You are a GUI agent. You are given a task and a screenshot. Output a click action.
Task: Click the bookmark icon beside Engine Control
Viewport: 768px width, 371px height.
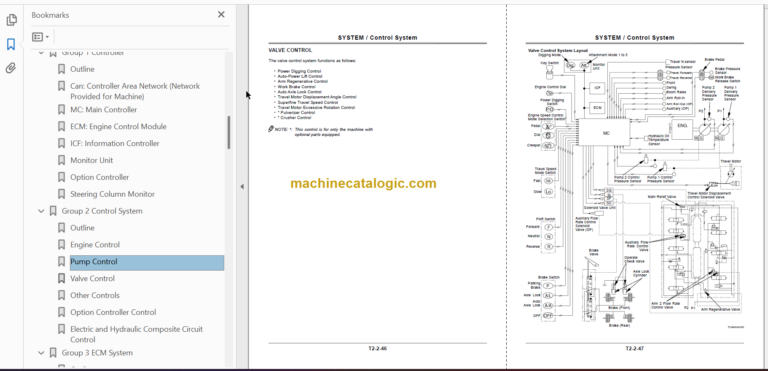[x=61, y=245]
